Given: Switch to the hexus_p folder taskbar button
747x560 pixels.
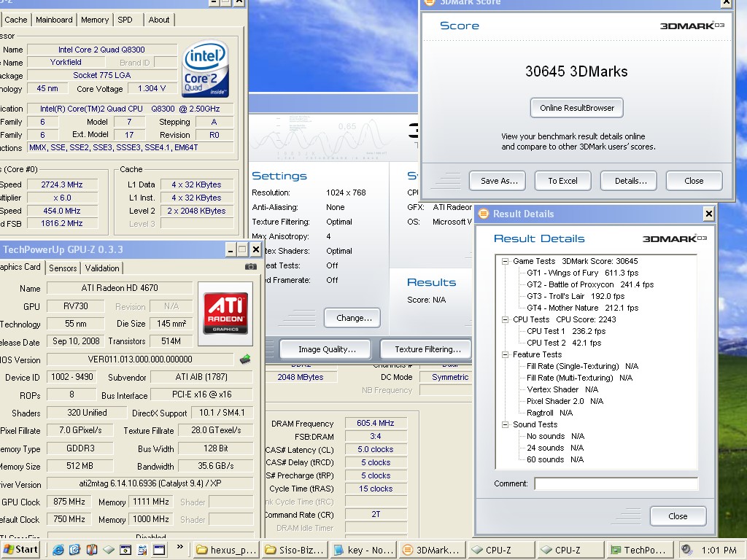Looking at the screenshot, I should point(226,550).
